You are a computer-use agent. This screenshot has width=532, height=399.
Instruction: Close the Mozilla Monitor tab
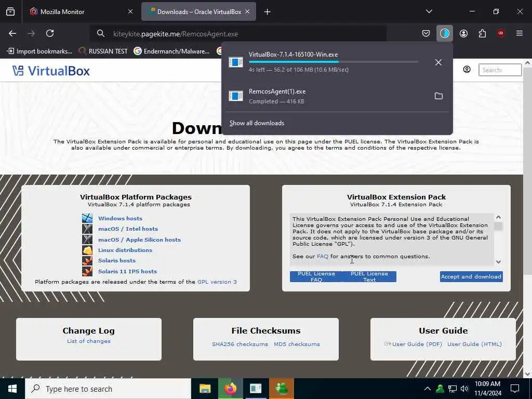(130, 12)
